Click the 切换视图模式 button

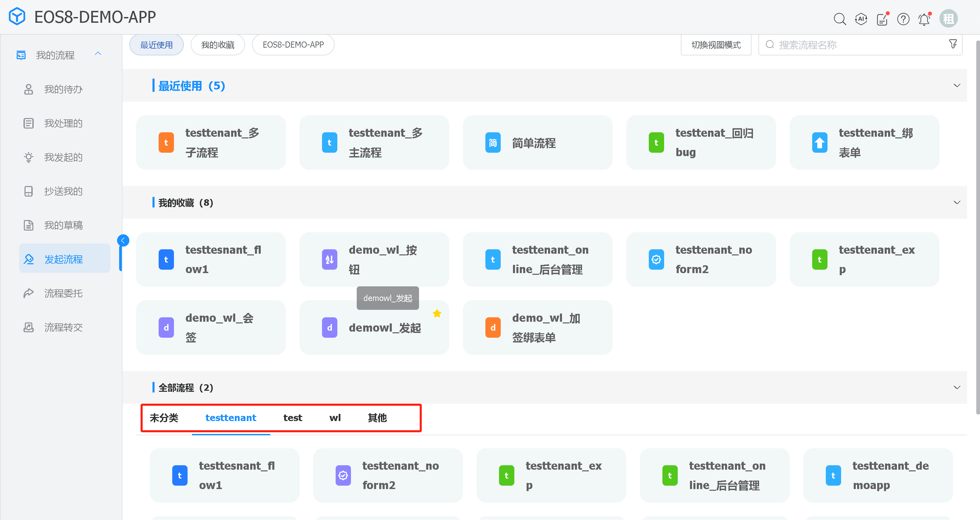pos(716,45)
